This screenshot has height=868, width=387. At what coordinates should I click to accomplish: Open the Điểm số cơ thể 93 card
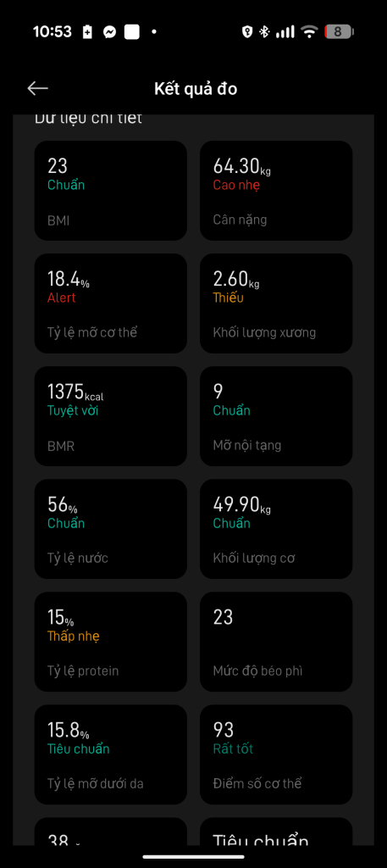tap(276, 754)
